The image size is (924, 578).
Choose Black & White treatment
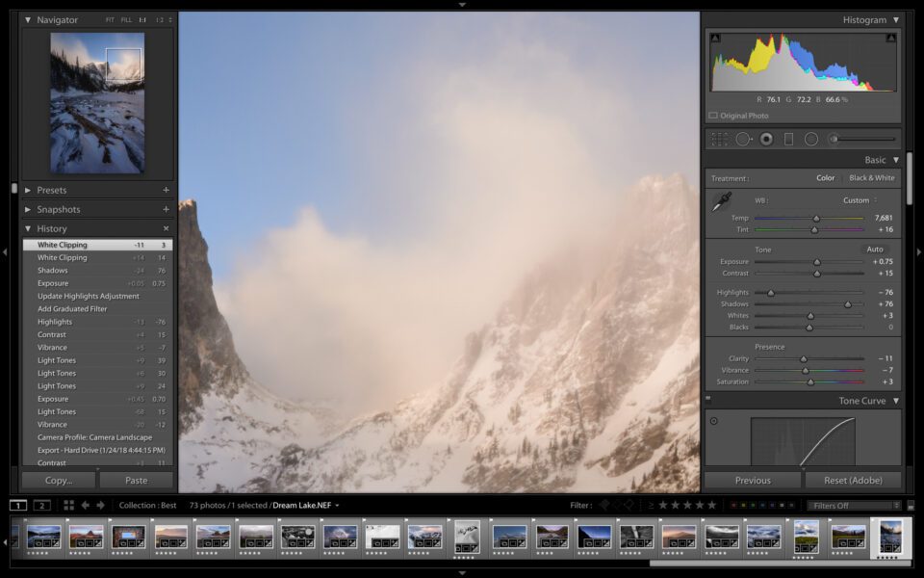tap(872, 178)
